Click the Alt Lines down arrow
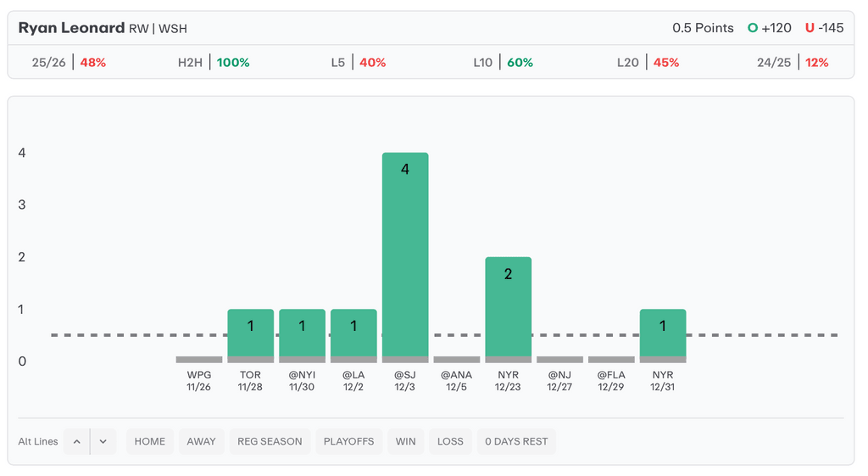The image size is (868, 476). (103, 441)
